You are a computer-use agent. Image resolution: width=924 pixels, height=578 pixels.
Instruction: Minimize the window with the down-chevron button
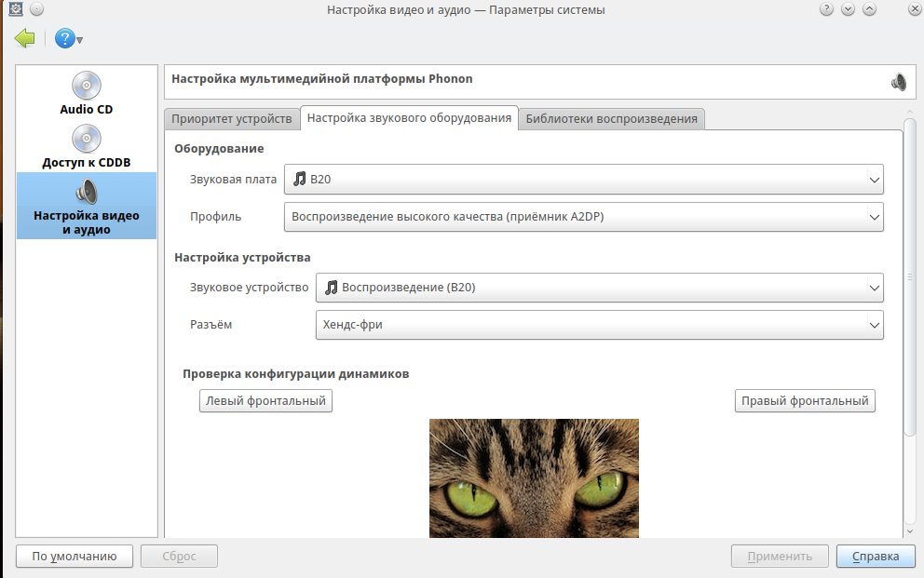click(x=848, y=8)
